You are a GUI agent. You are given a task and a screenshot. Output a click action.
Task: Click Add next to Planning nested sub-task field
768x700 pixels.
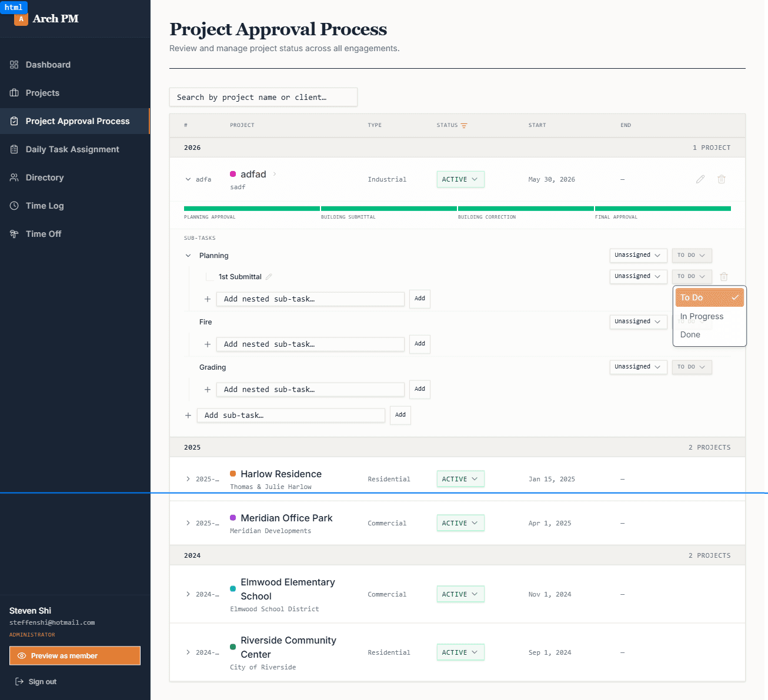420,299
